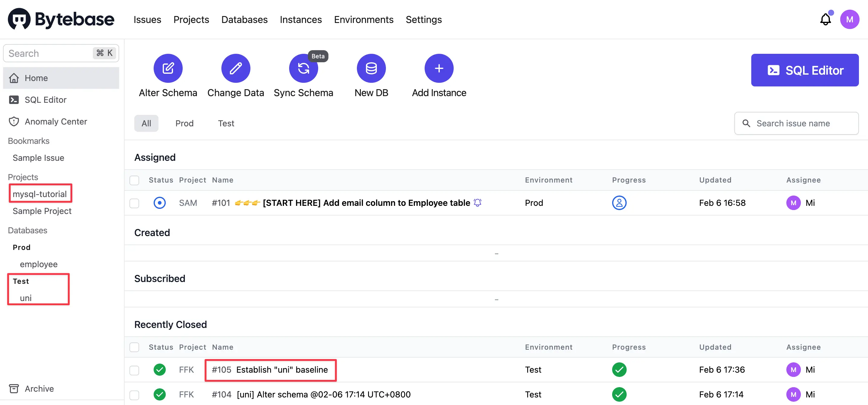The image size is (868, 405).
Task: Select the uni database under Test
Action: click(x=26, y=298)
